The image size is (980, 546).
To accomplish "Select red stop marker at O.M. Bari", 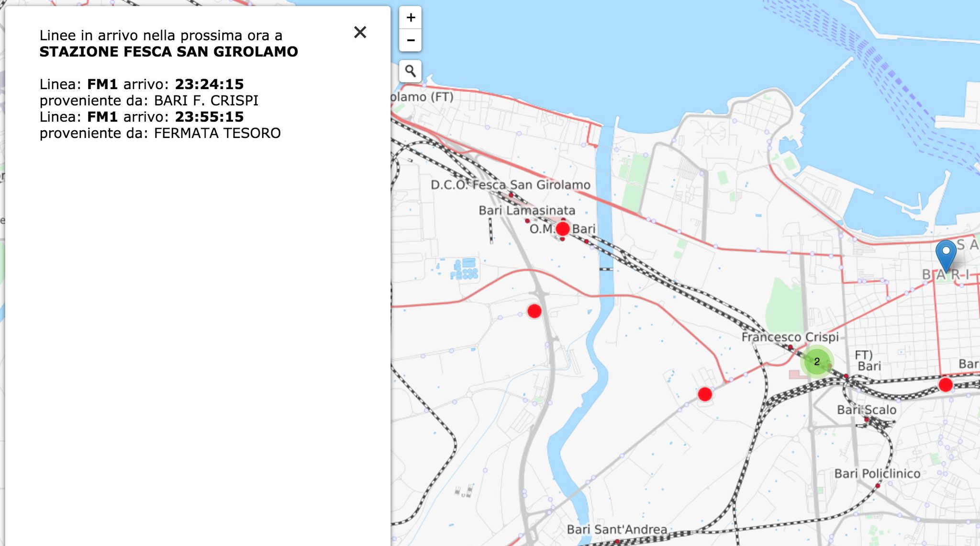I will click(563, 228).
